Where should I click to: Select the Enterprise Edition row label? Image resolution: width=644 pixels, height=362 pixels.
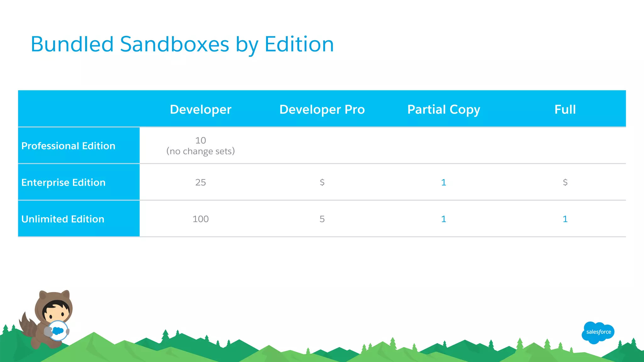63,183
